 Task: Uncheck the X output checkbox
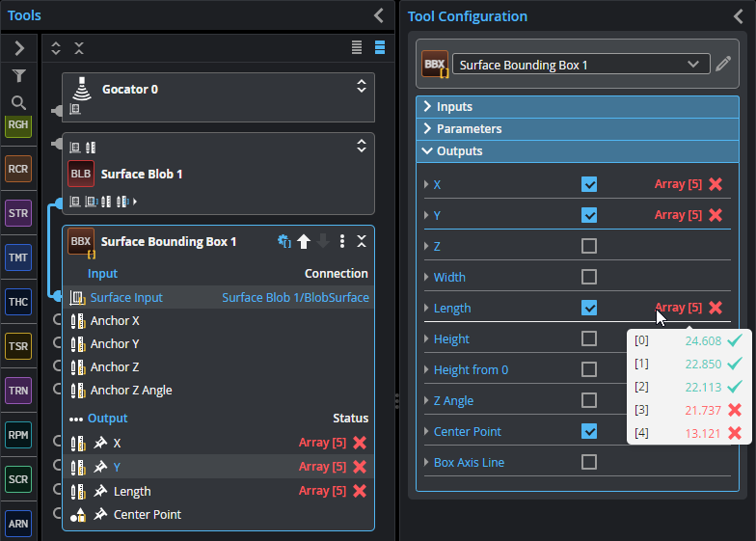click(x=589, y=184)
